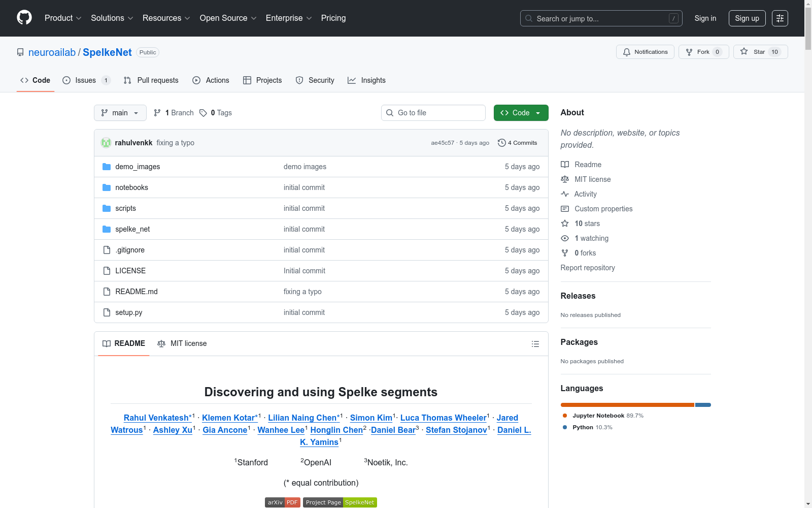Select the MIT license tab

tap(182, 343)
